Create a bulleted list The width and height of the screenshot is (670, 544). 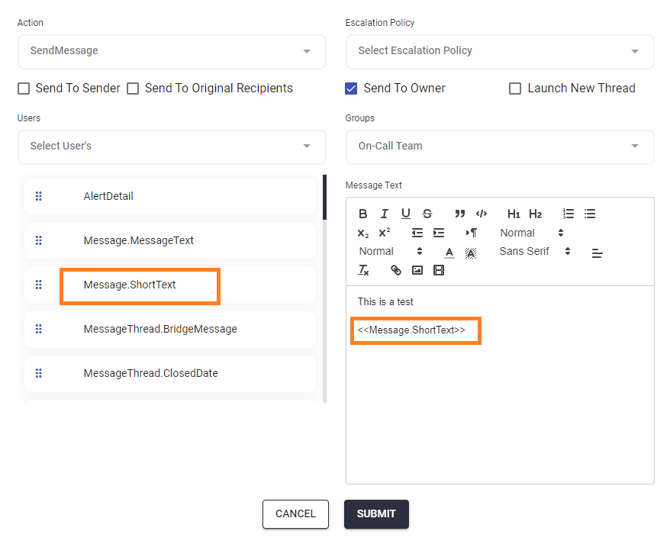tap(590, 214)
